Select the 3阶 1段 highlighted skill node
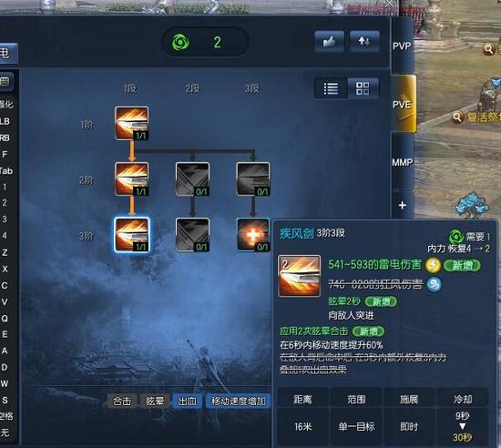The height and width of the screenshot is (448, 501). [x=132, y=235]
